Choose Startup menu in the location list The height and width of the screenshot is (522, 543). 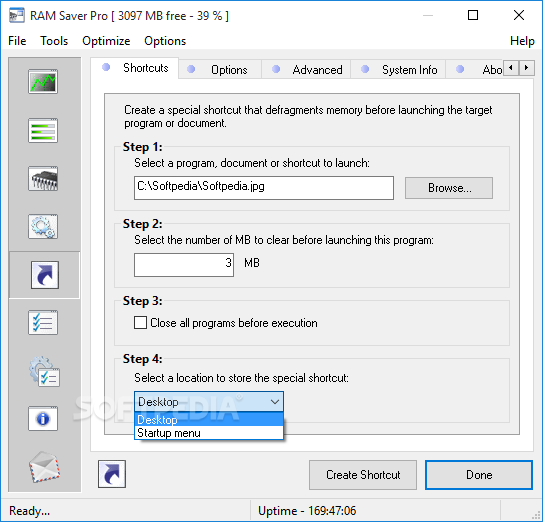(x=209, y=433)
